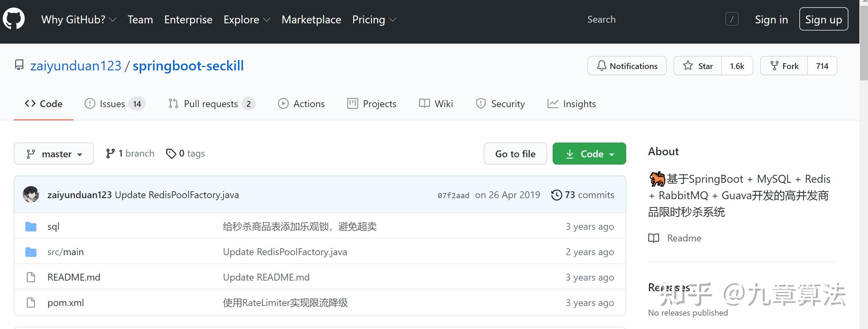868x329 pixels.
Task: Open the 07f2aad commit link
Action: [x=453, y=195]
